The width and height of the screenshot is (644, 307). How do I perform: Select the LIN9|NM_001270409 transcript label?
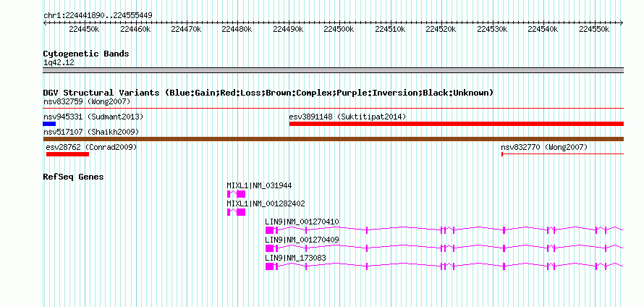point(302,240)
